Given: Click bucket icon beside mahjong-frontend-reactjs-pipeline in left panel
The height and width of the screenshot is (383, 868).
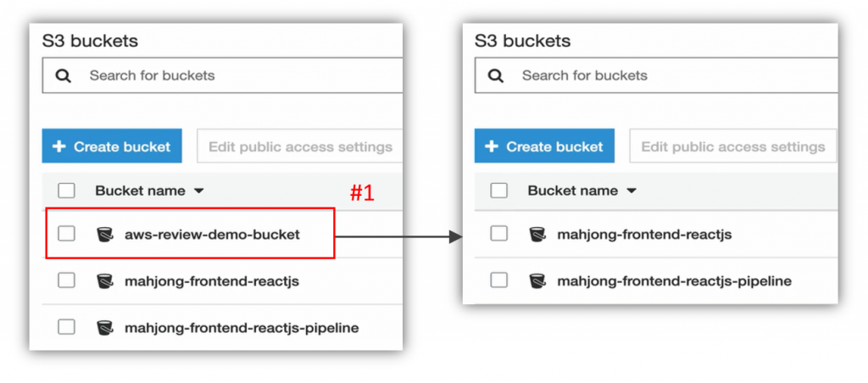Looking at the screenshot, I should 105,327.
